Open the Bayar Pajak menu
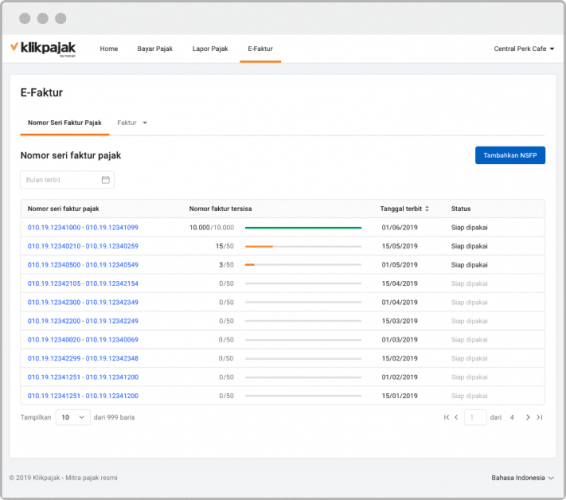This screenshot has width=566, height=500. [x=155, y=49]
